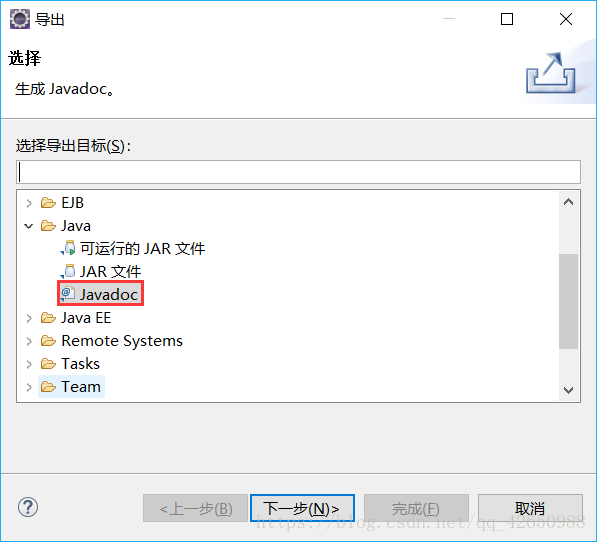Click 取消 cancel button

[530, 508]
